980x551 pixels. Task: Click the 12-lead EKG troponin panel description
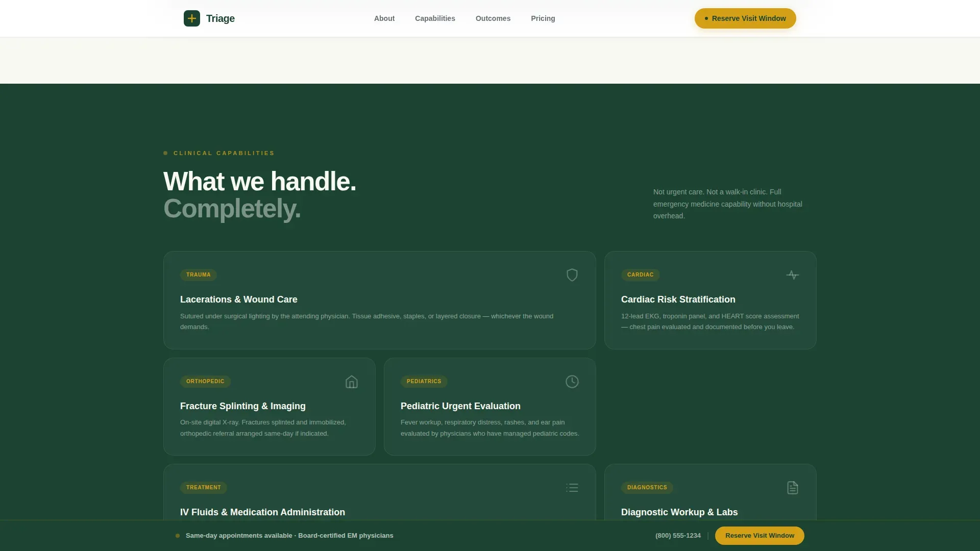[x=710, y=321]
